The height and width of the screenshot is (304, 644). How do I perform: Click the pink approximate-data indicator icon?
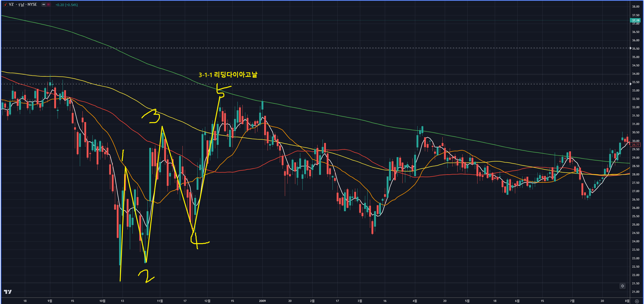pyautogui.click(x=48, y=4)
